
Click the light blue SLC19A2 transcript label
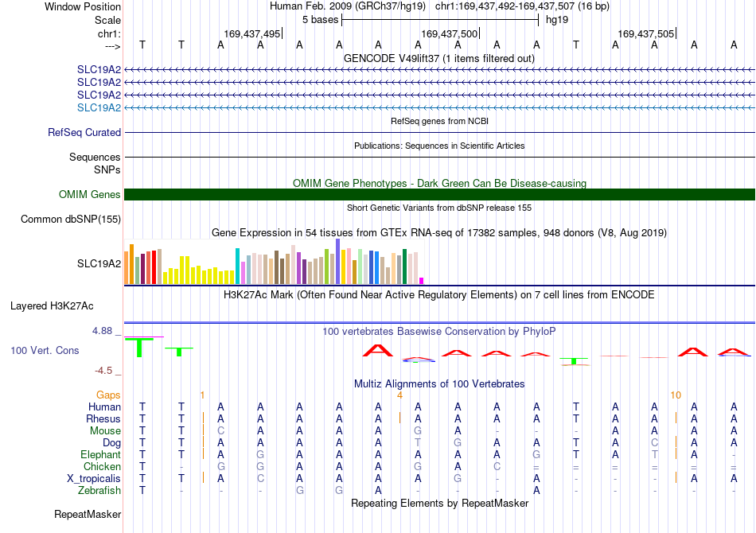(99, 108)
